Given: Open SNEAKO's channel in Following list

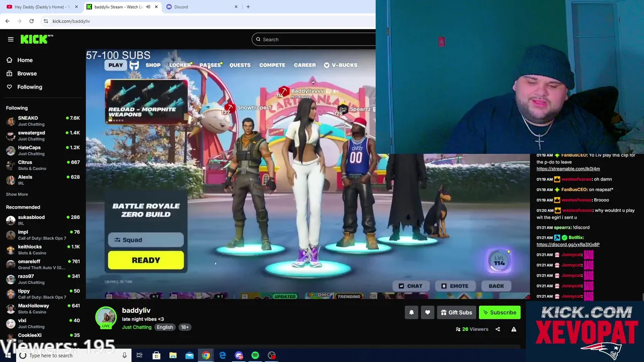Looking at the screenshot, I should pyautogui.click(x=43, y=121).
